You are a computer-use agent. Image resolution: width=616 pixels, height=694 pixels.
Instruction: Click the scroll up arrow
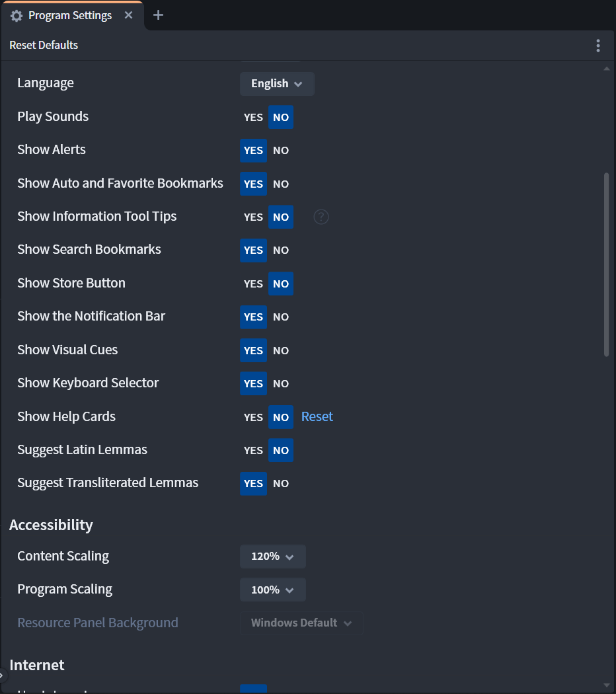click(x=607, y=69)
